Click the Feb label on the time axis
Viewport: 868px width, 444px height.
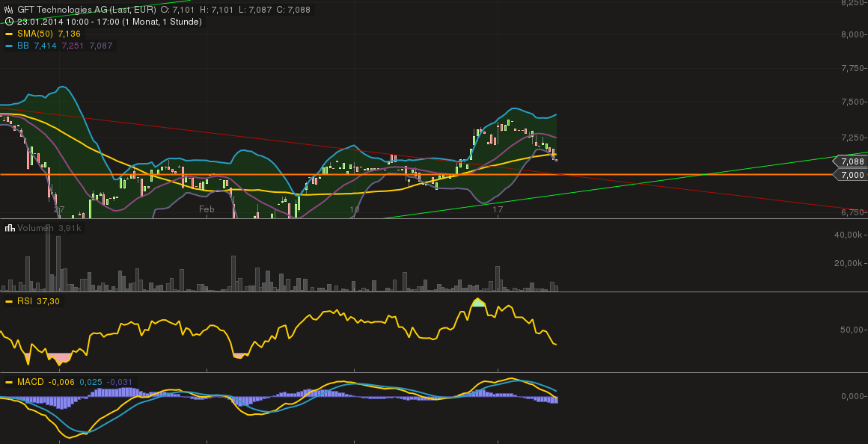[x=207, y=209]
